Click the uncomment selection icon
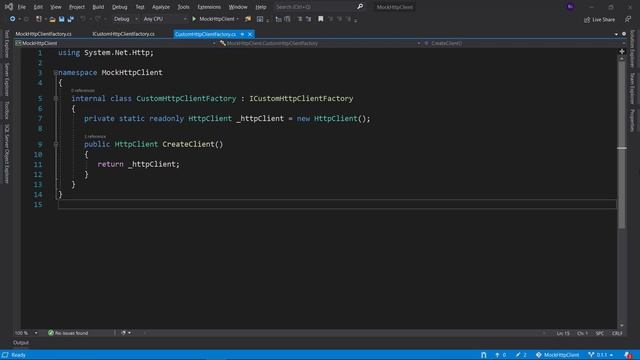This screenshot has width=640, height=360. (309, 19)
